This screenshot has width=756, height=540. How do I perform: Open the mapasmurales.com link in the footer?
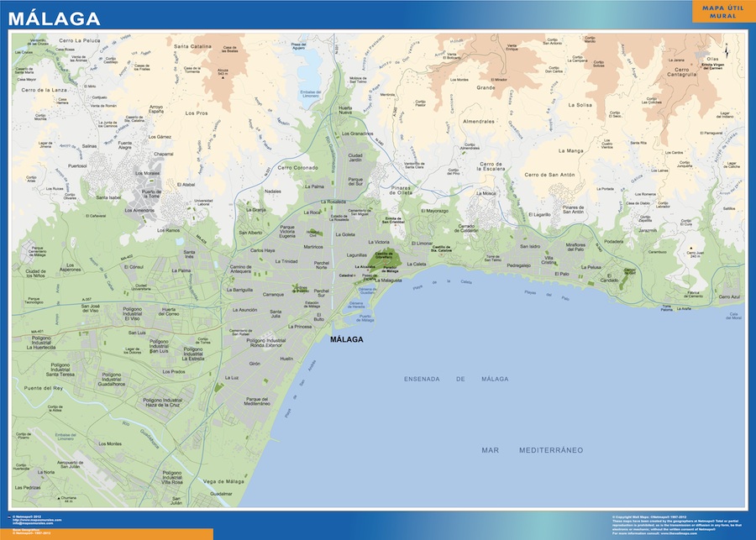[37, 520]
